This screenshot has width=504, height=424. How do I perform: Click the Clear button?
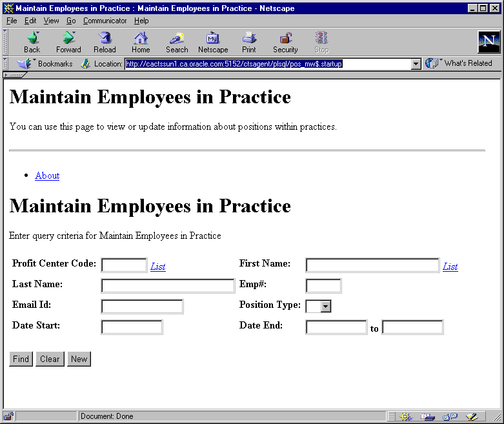click(50, 359)
